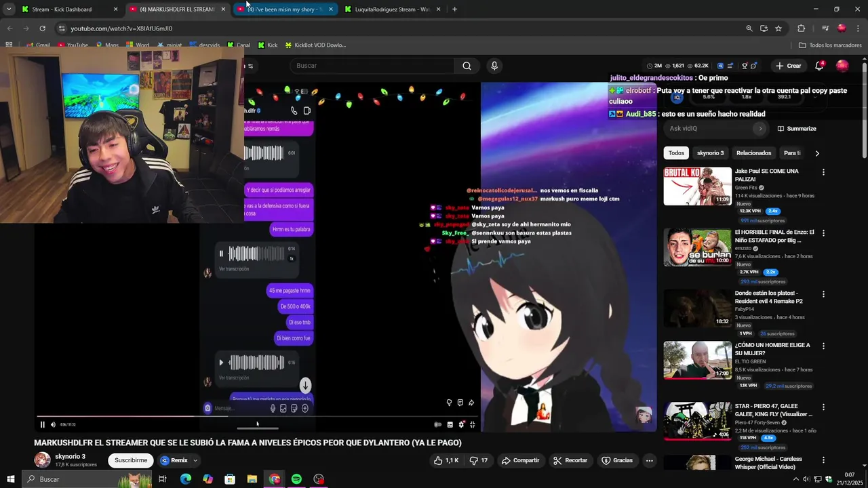The image size is (868, 488).
Task: Click the vidIQ Remix button
Action: (174, 460)
